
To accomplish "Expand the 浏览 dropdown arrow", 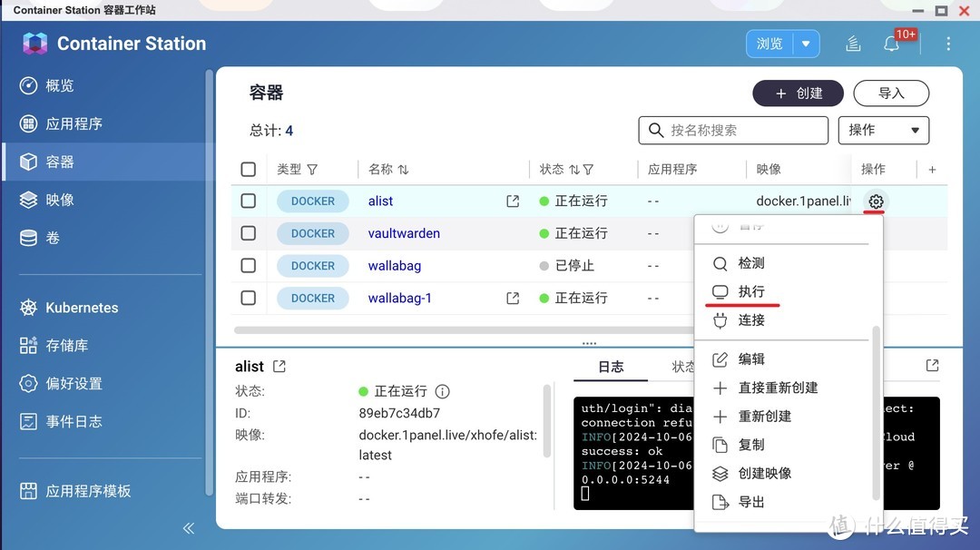I will coord(806,44).
